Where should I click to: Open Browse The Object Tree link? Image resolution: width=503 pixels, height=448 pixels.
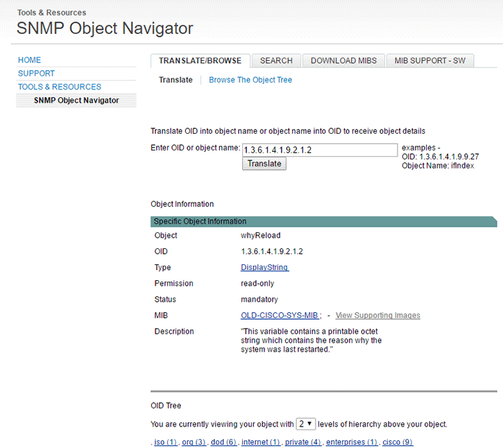250,80
